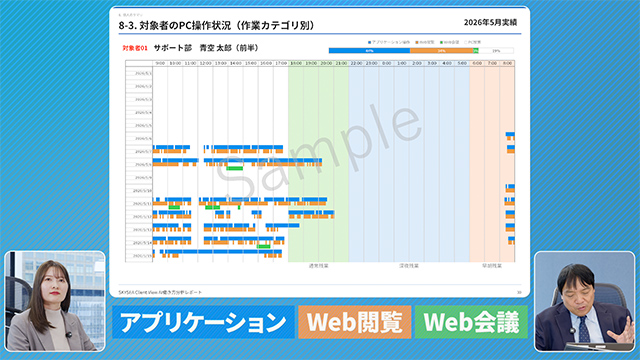The image size is (640, 360).
Task: Click the SKYSEA Client View footer text
Action: [x=160, y=292]
